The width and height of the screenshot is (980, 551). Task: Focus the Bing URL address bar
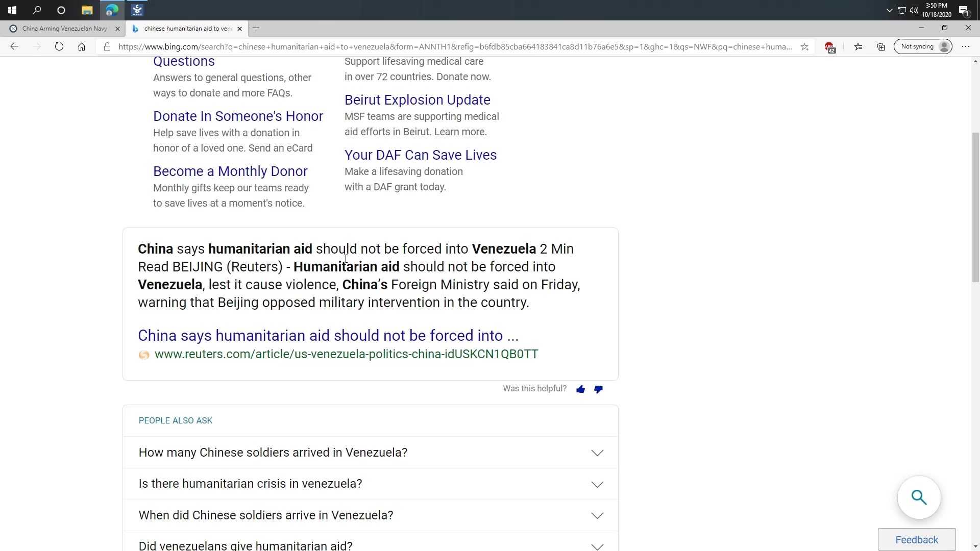pyautogui.click(x=454, y=46)
